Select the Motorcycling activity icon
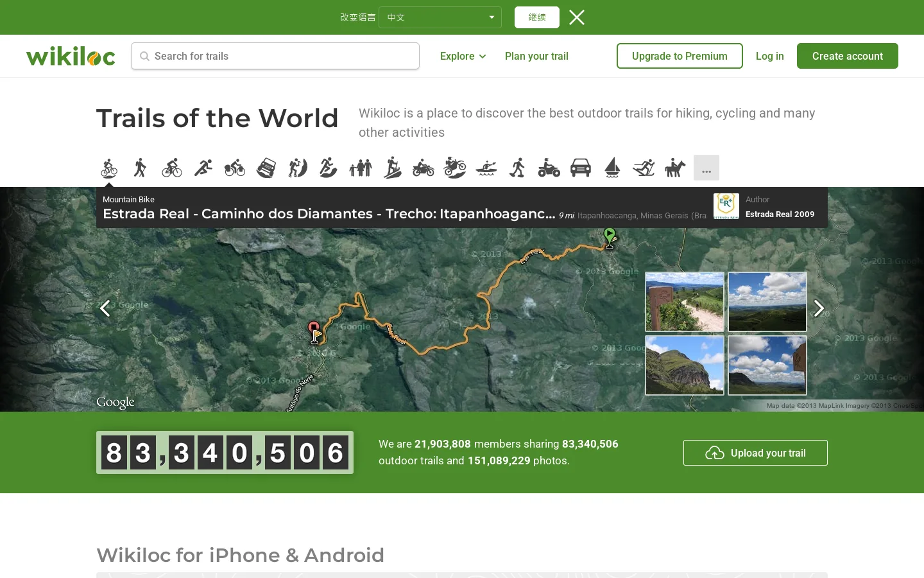The height and width of the screenshot is (578, 924). click(424, 168)
